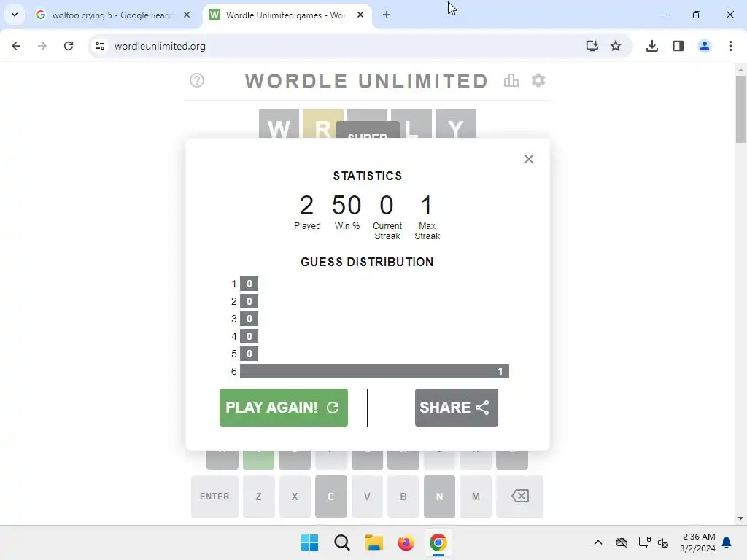Open the Chrome profile avatar

tap(704, 46)
